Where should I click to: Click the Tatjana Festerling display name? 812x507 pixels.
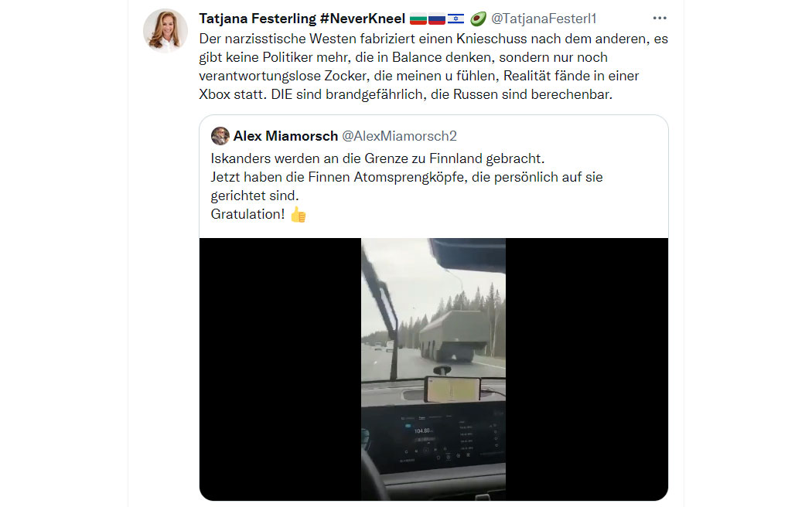click(x=258, y=19)
